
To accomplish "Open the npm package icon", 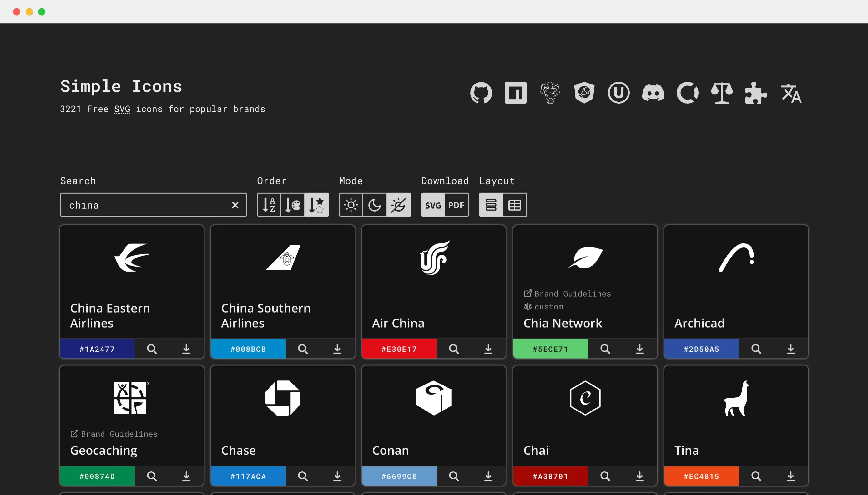I will (515, 93).
